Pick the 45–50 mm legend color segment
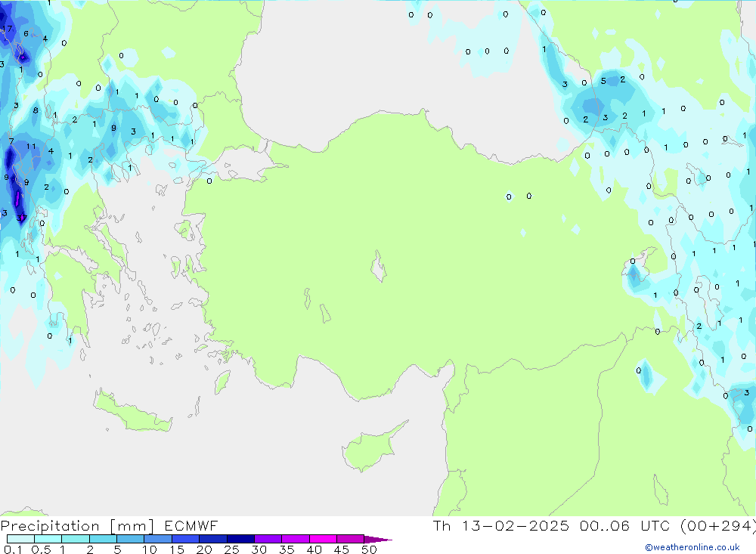 click(350, 539)
